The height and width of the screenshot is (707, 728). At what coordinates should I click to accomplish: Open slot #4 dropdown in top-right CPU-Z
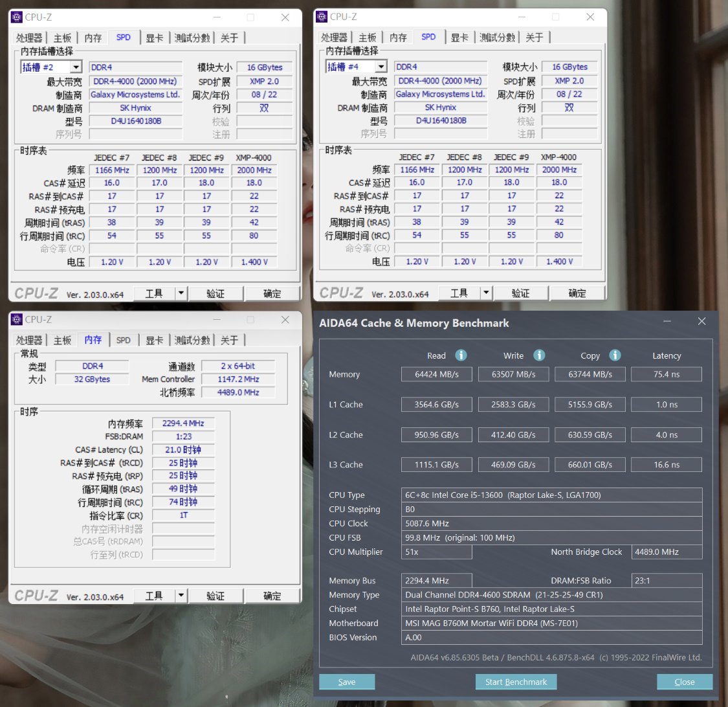tap(382, 67)
